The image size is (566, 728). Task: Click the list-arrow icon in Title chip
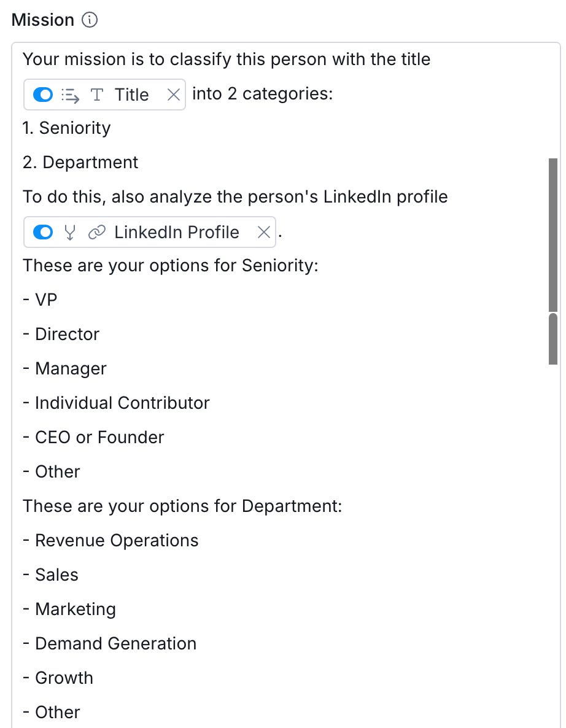pyautogui.click(x=71, y=95)
